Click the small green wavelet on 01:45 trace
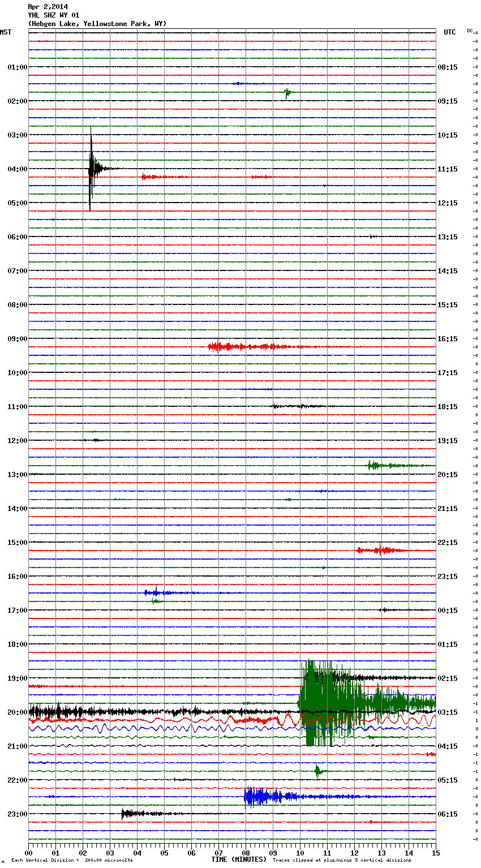Viewport: 481px width, 868px height. pos(287,92)
